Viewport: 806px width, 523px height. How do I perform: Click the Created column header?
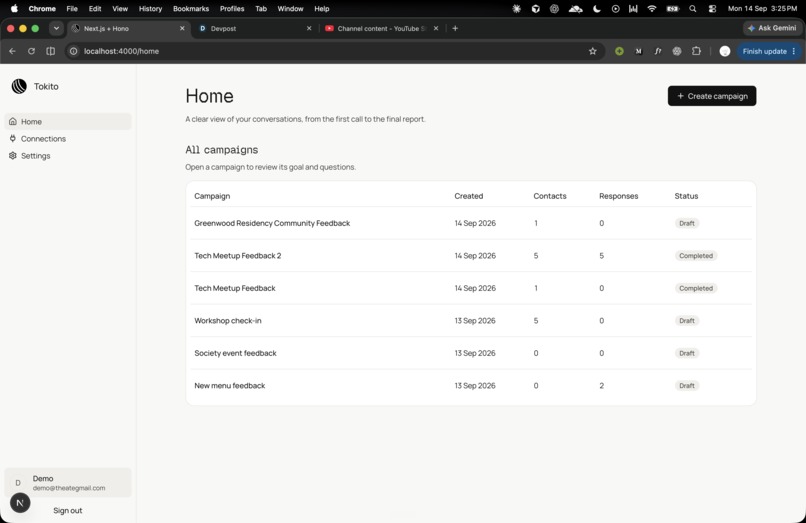(x=469, y=196)
